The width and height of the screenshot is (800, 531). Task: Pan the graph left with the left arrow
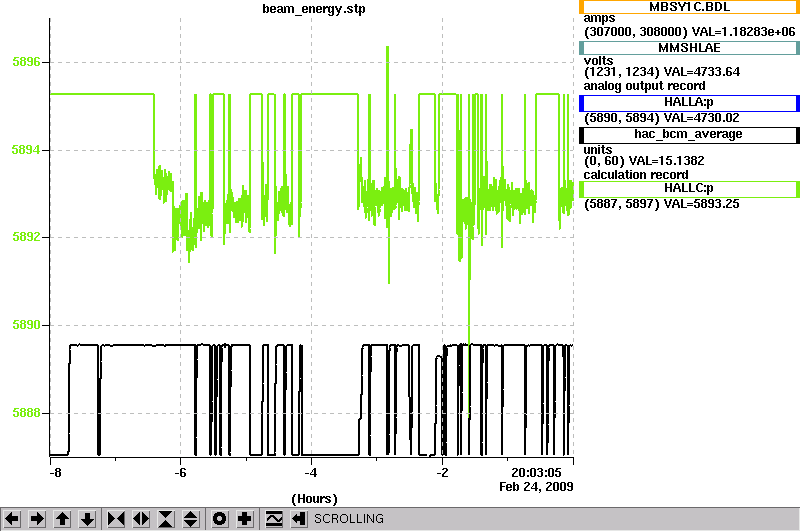[x=12, y=519]
